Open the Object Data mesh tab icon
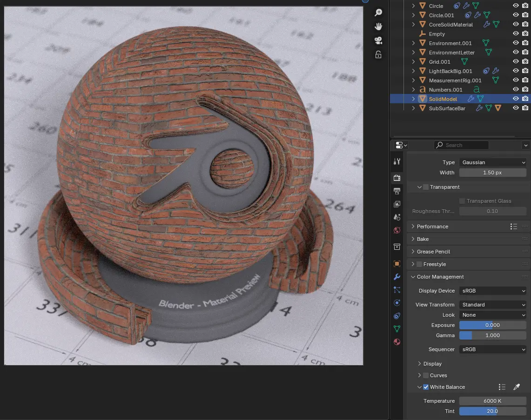 point(397,329)
